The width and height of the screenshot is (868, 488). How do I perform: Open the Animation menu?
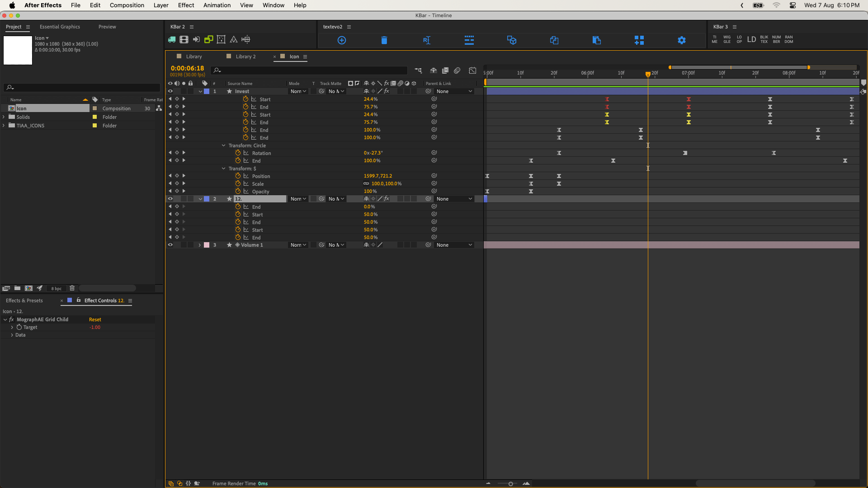click(x=217, y=5)
